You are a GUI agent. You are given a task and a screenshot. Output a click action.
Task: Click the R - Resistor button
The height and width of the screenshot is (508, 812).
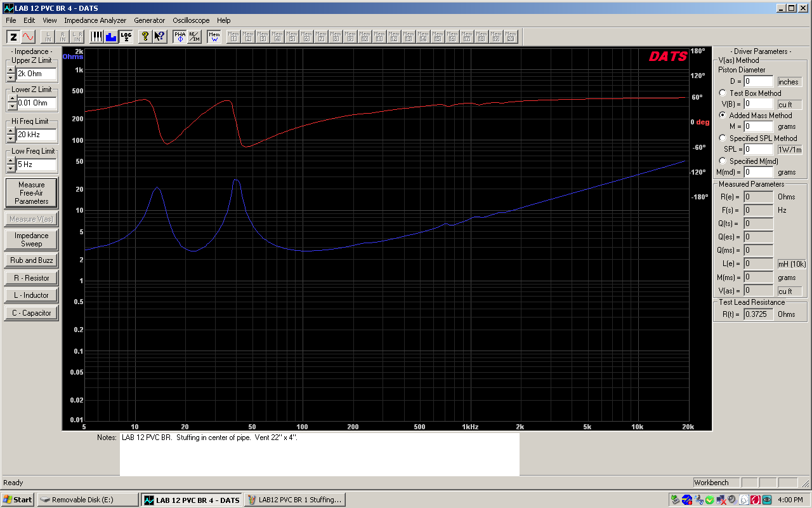click(31, 278)
